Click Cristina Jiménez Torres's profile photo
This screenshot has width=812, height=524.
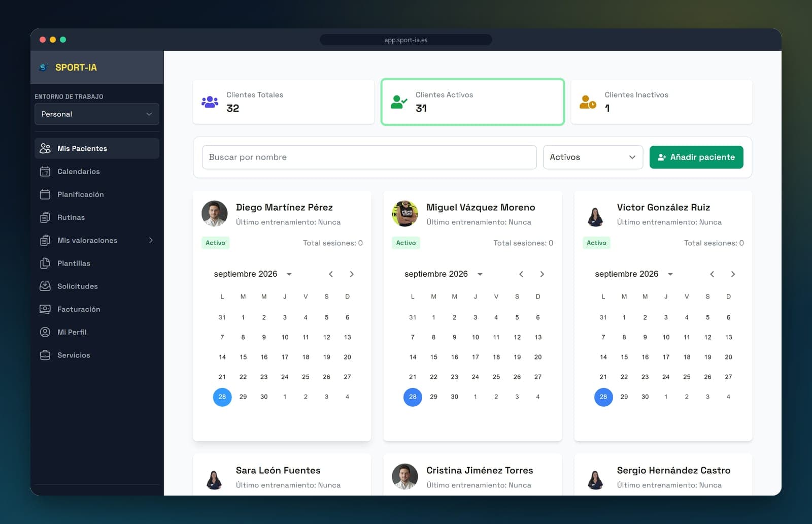pos(405,476)
